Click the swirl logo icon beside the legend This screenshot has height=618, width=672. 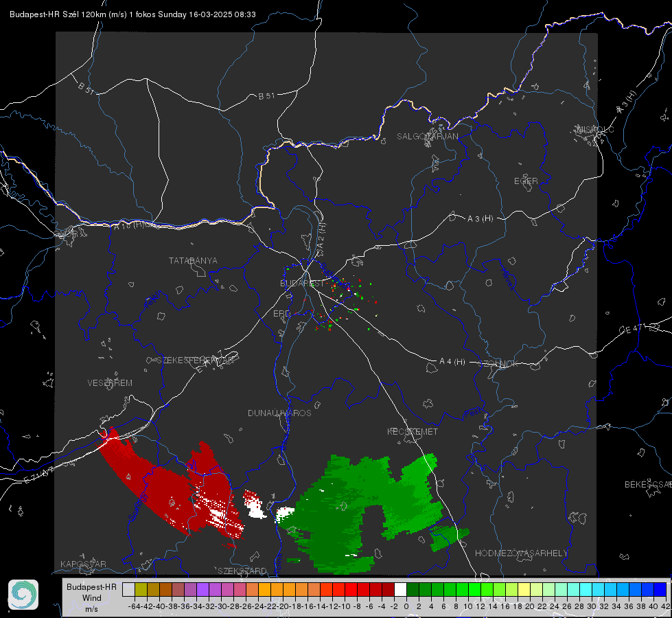click(x=23, y=595)
